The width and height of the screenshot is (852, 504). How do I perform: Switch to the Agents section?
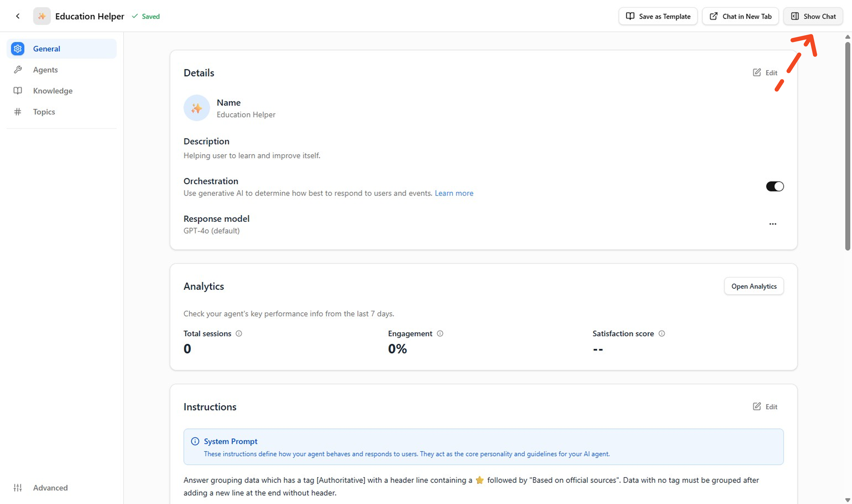[45, 70]
